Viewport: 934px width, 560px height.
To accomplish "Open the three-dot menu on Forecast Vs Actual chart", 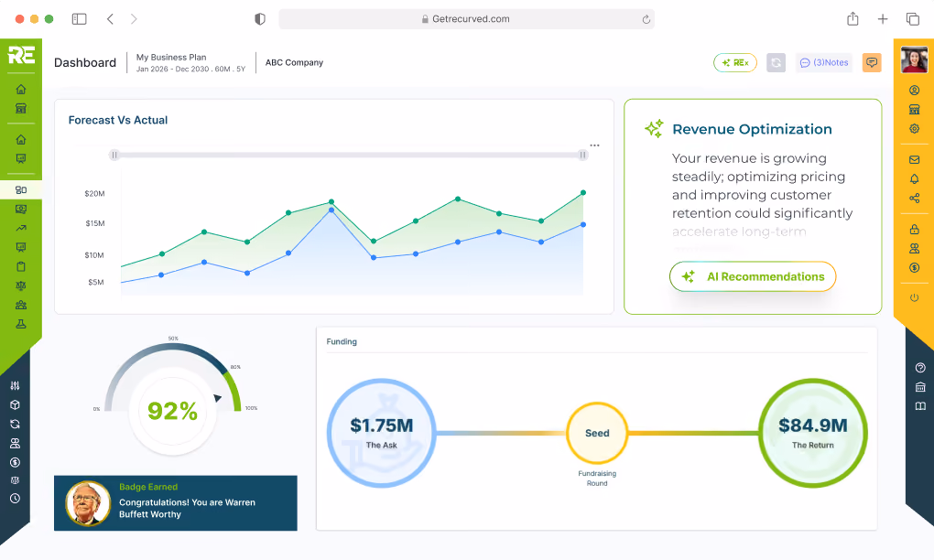I will tap(594, 145).
